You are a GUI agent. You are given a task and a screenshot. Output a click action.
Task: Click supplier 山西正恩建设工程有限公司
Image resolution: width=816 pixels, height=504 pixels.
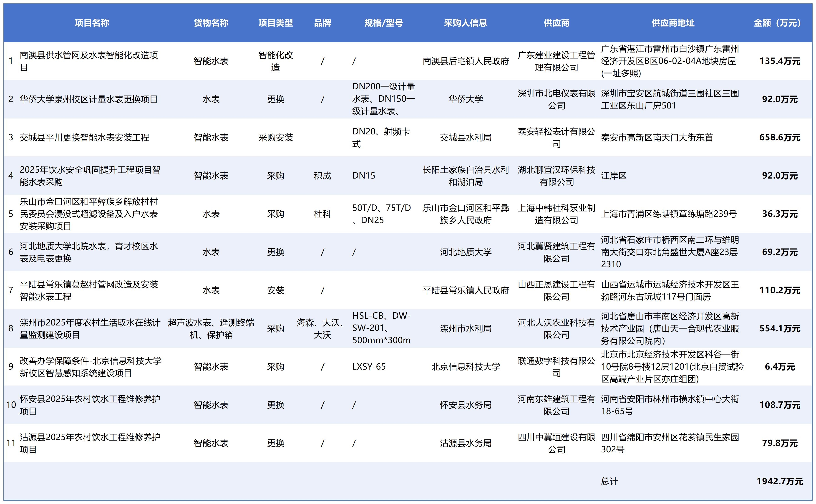click(556, 290)
